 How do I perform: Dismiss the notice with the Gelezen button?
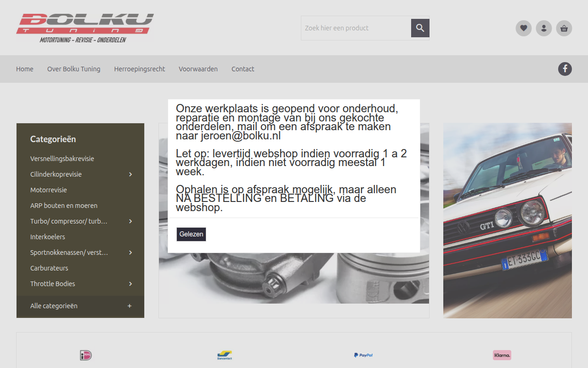pos(191,234)
